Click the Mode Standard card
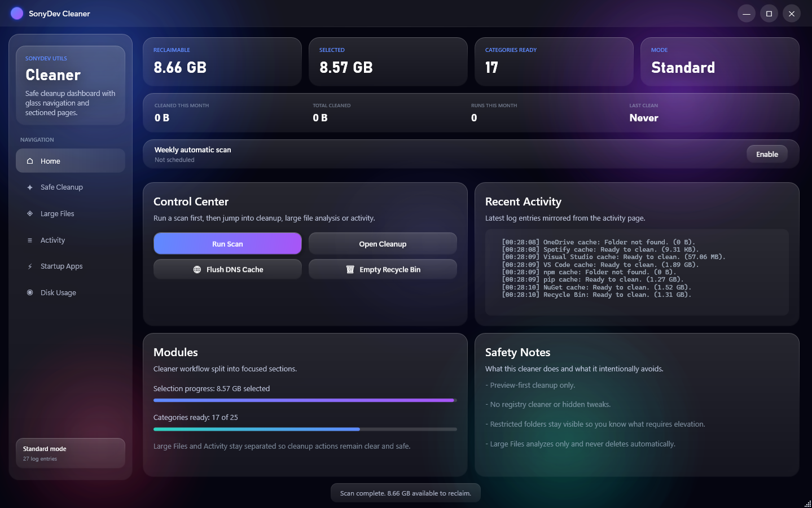Viewport: 812px width, 508px height. (720, 62)
